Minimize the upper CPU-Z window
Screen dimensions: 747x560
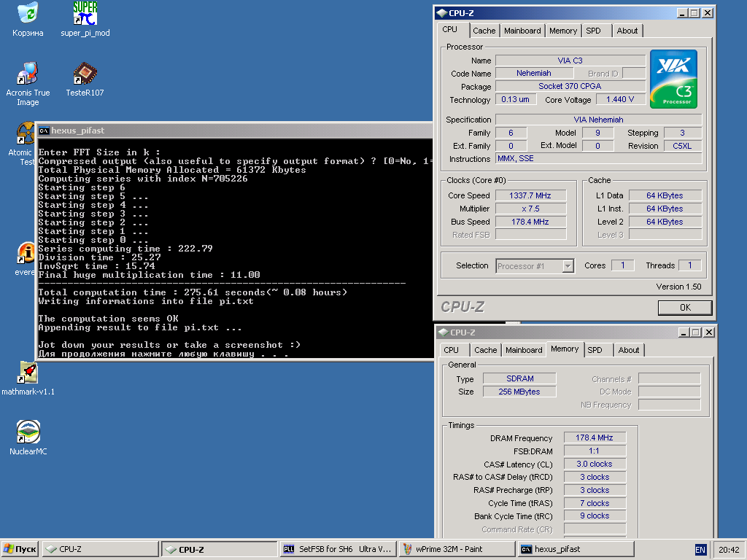[x=682, y=13]
